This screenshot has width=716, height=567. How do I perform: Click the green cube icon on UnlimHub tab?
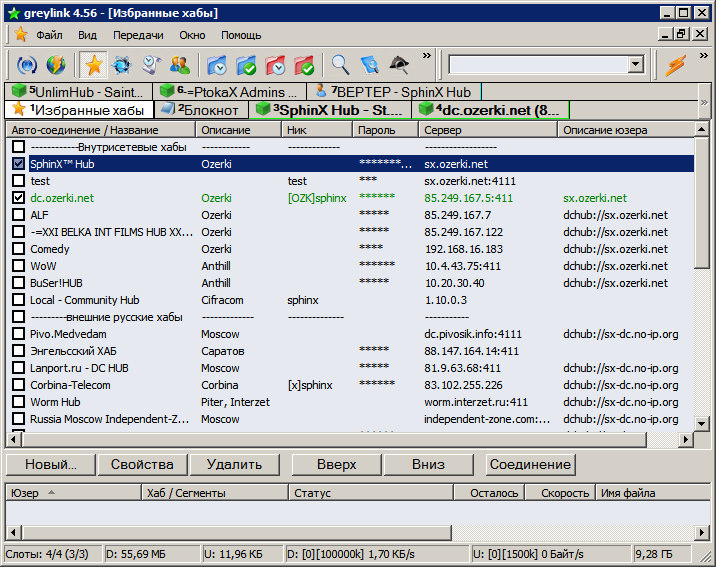click(19, 91)
